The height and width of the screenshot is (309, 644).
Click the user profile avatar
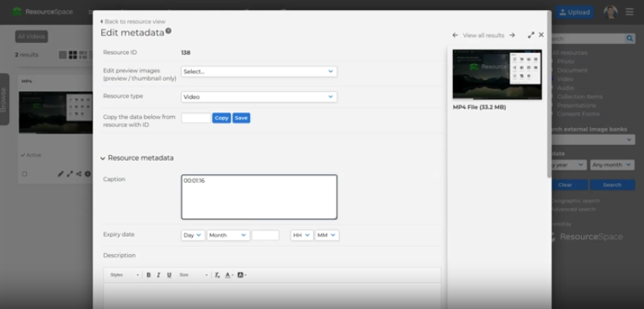coord(610,12)
